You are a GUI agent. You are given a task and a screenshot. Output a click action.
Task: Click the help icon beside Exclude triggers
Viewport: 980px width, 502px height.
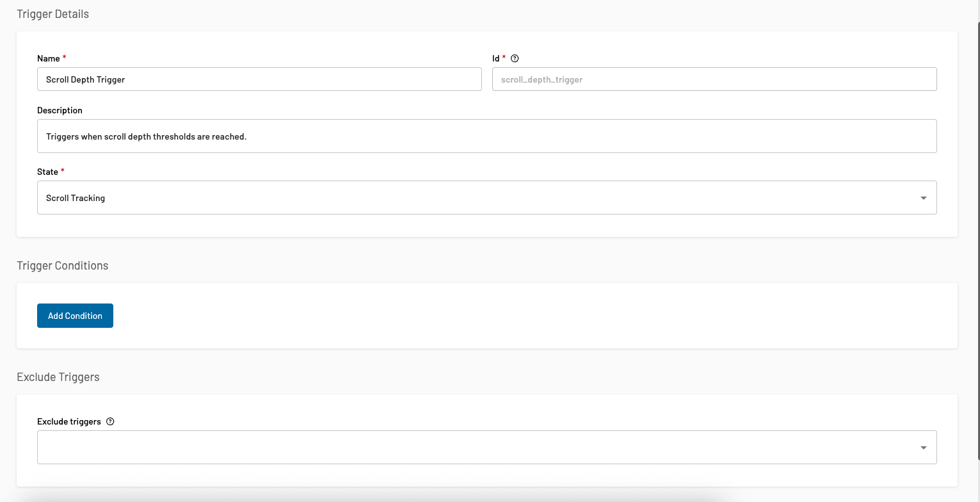pyautogui.click(x=110, y=421)
